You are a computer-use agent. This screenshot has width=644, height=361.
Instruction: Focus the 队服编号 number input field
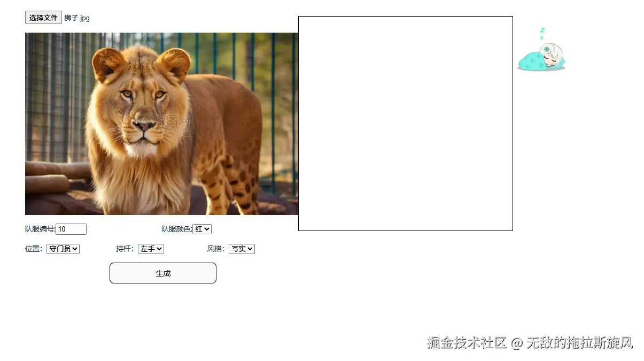click(x=71, y=229)
